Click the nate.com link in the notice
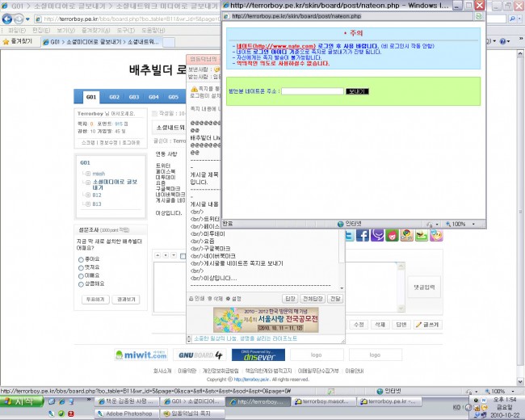The width and height of the screenshot is (525, 420). [276, 46]
